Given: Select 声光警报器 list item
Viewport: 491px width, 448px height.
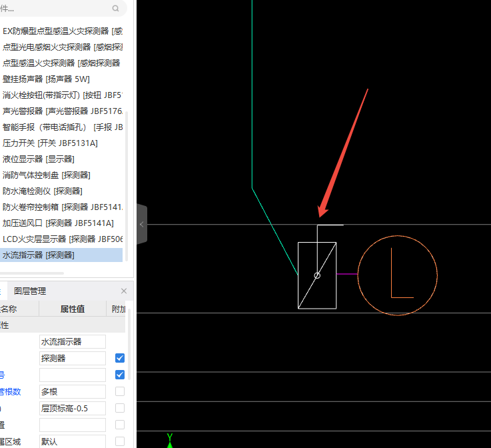Looking at the screenshot, I should click(61, 111).
